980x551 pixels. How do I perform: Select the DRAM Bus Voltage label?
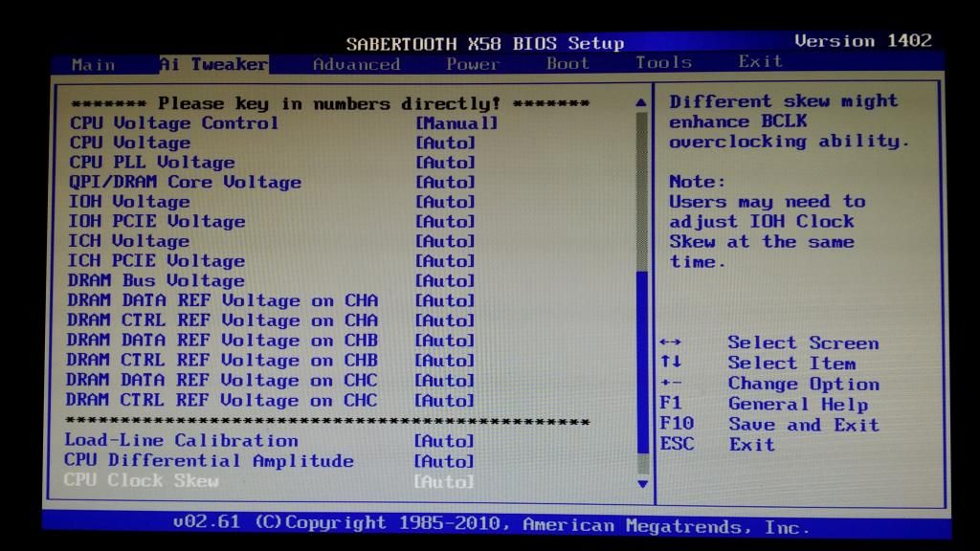coord(156,280)
